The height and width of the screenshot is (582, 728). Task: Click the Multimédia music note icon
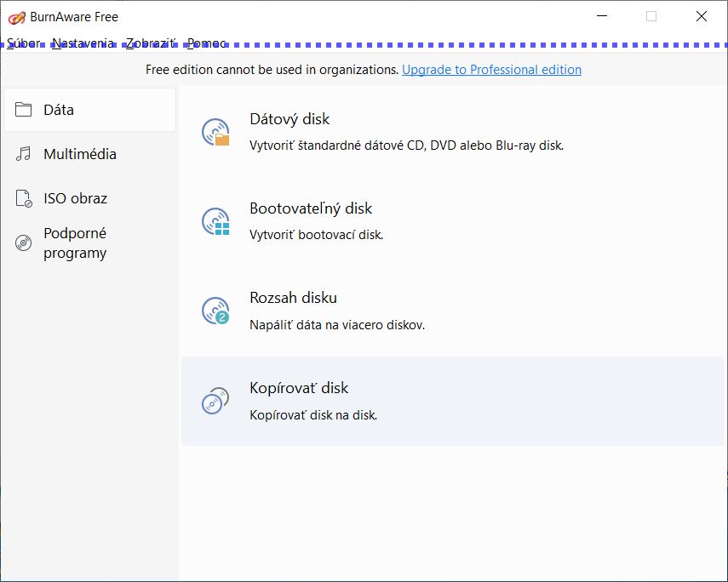23,154
